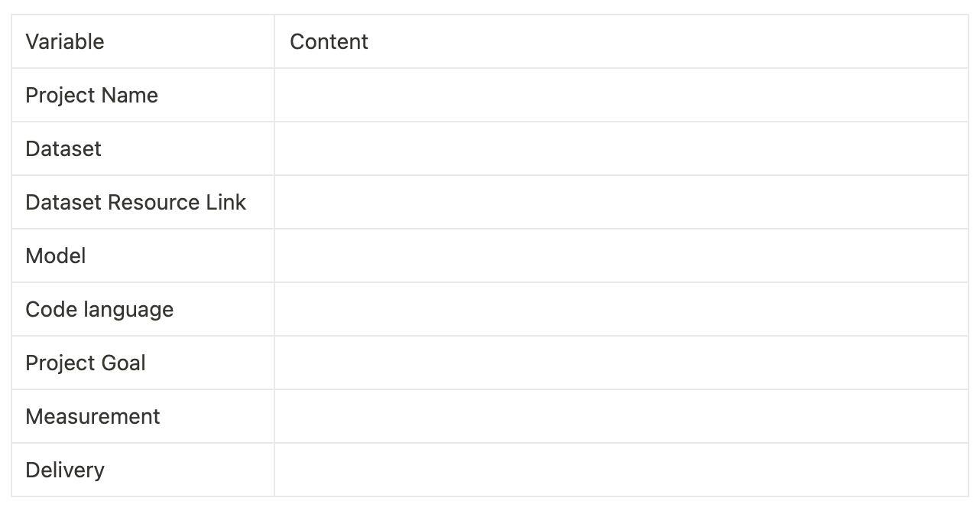The width and height of the screenshot is (980, 511).
Task: Click the empty Dataset content cell
Action: coord(621,148)
